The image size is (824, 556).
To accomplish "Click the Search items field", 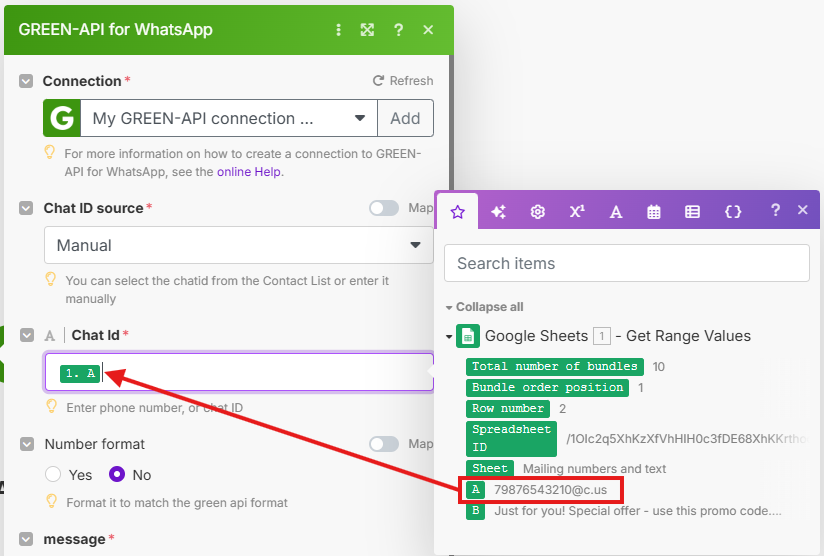I will (626, 264).
